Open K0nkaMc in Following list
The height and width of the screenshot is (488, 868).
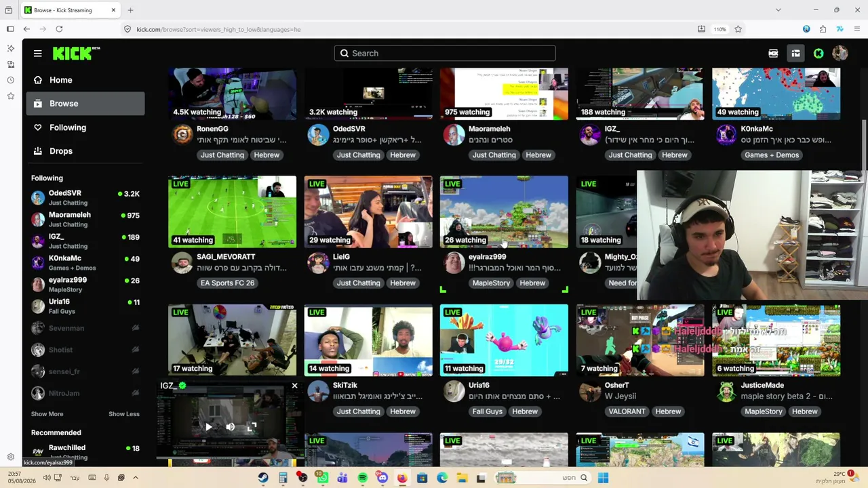click(85, 262)
